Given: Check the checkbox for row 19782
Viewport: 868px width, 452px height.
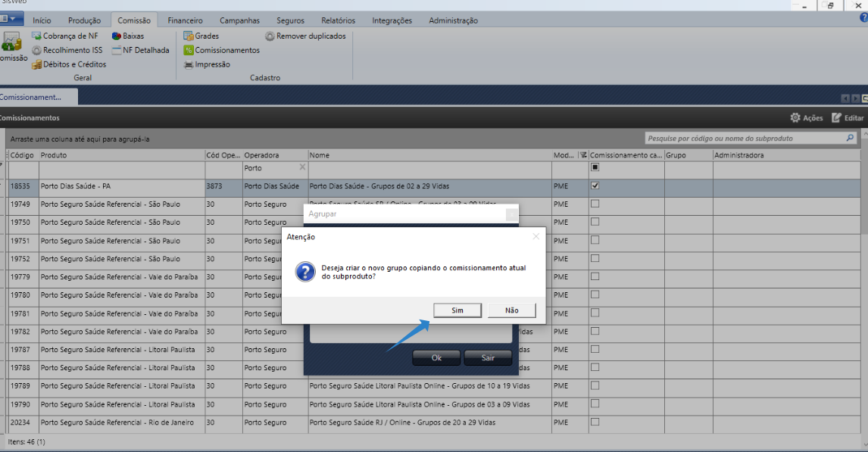Looking at the screenshot, I should [x=595, y=331].
